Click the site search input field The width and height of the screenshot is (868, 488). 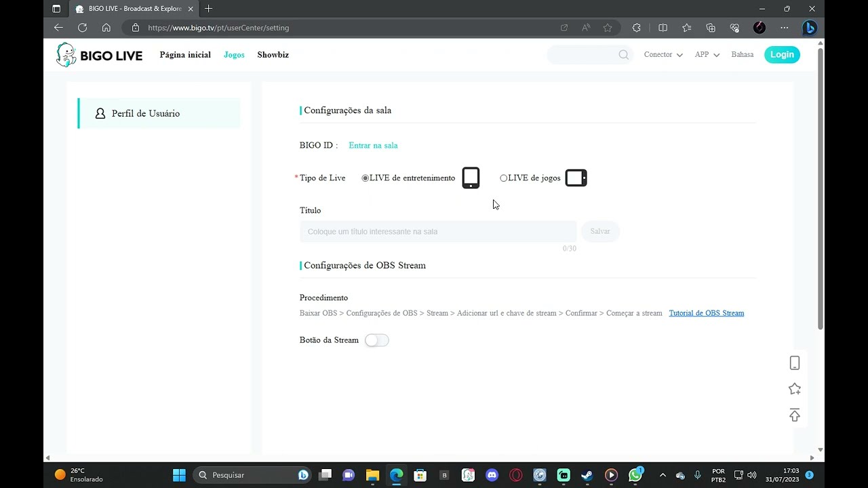tap(590, 55)
